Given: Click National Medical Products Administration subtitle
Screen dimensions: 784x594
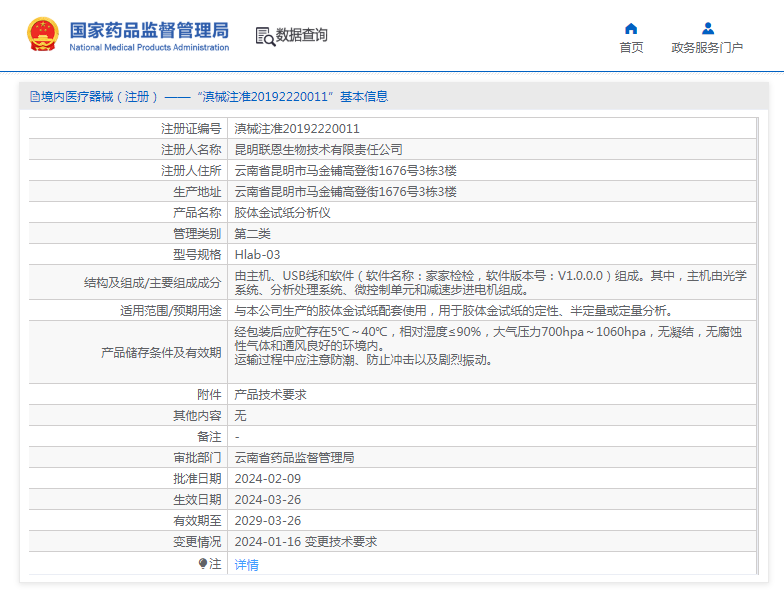Looking at the screenshot, I should [x=149, y=48].
